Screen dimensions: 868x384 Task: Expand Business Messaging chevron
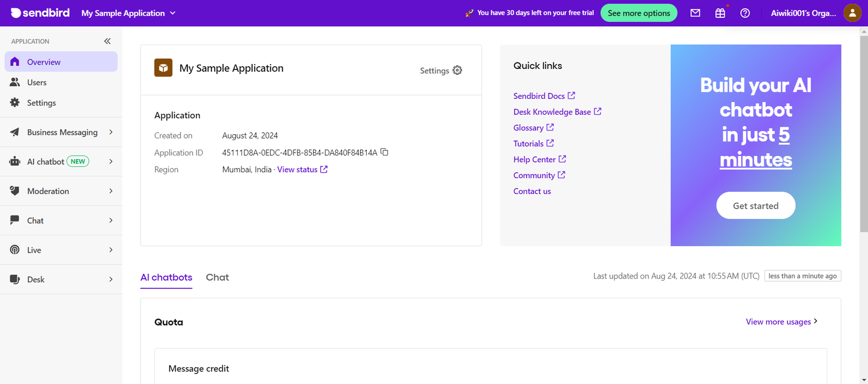111,132
